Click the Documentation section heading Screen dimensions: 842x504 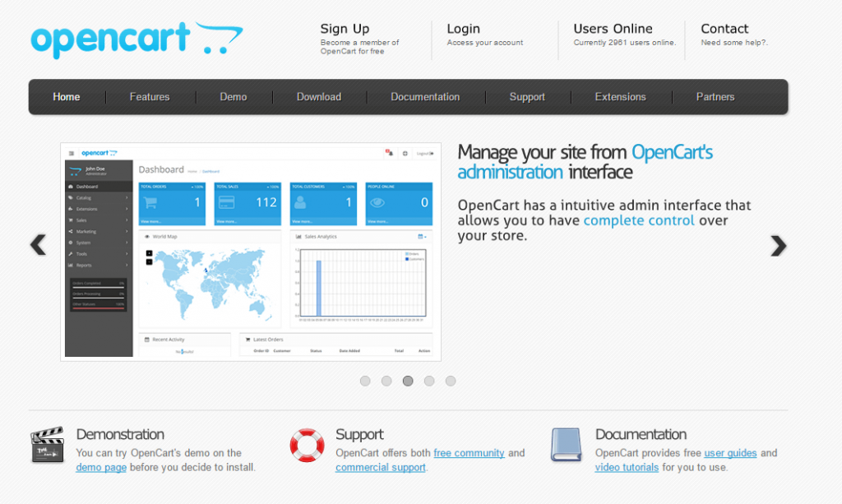[641, 433]
